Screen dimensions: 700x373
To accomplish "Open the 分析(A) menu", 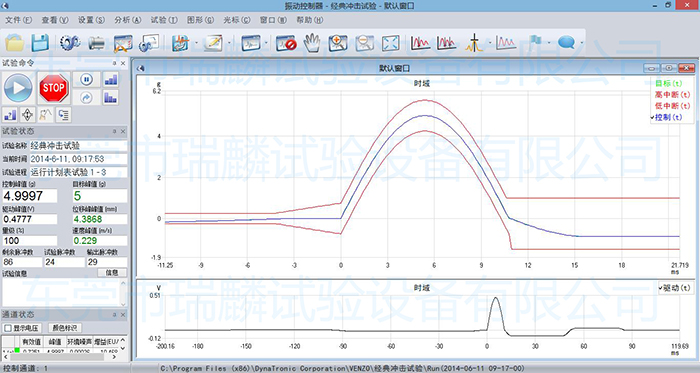I will [128, 20].
